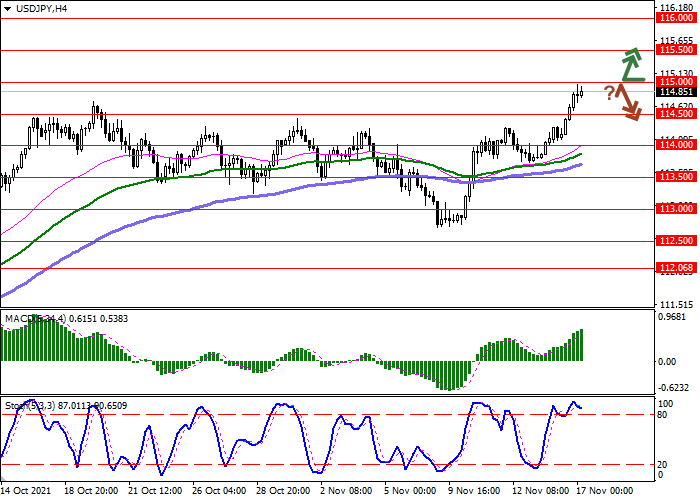This screenshot has width=700, height=500.
Task: Select the current price label 114.851
Action: [x=676, y=92]
